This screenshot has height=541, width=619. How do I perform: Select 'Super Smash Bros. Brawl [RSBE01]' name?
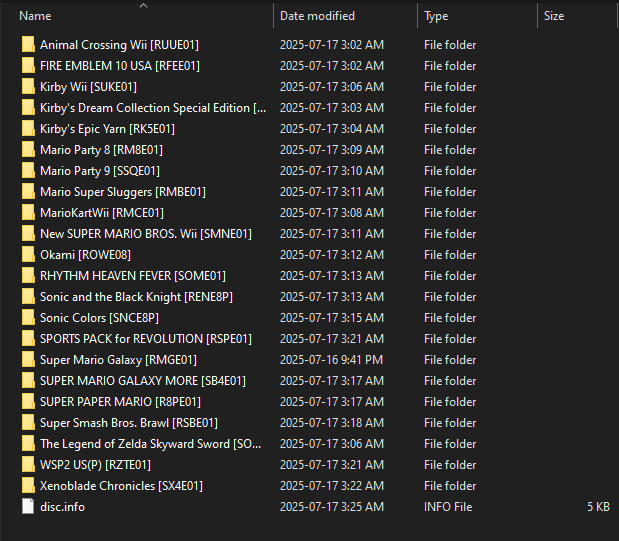(129, 423)
